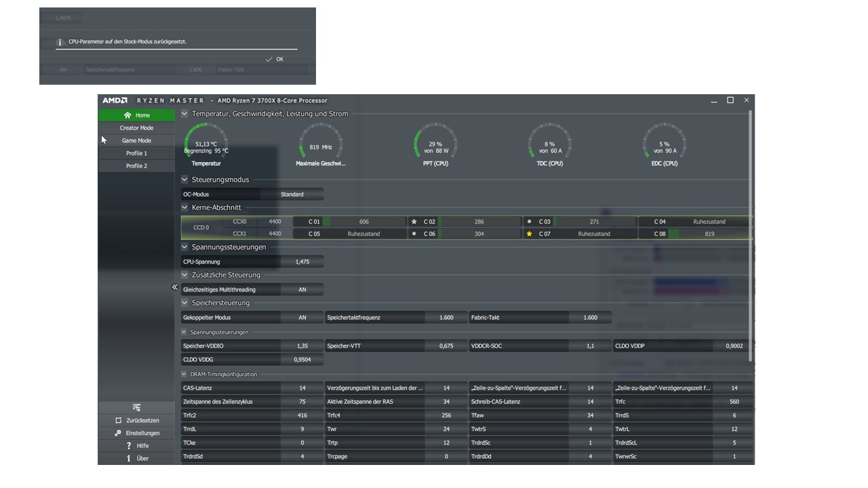Select core C 05 Ruhezustand cell
Viewport: 868px width, 488px height.
350,234
